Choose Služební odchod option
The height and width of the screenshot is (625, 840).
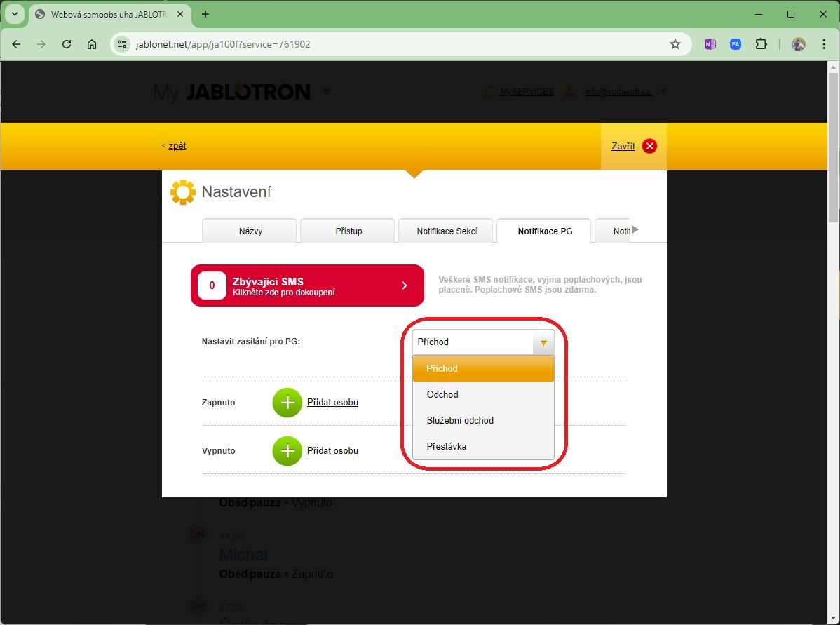(x=460, y=420)
